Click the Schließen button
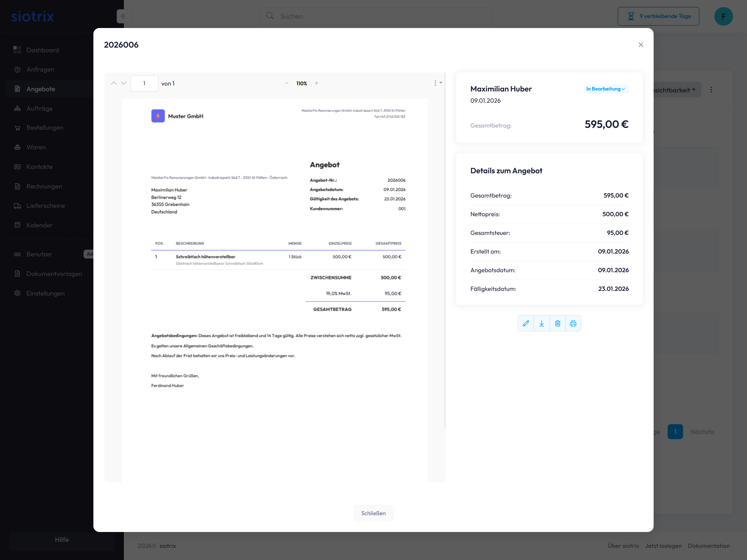Image resolution: width=747 pixels, height=560 pixels. (373, 513)
